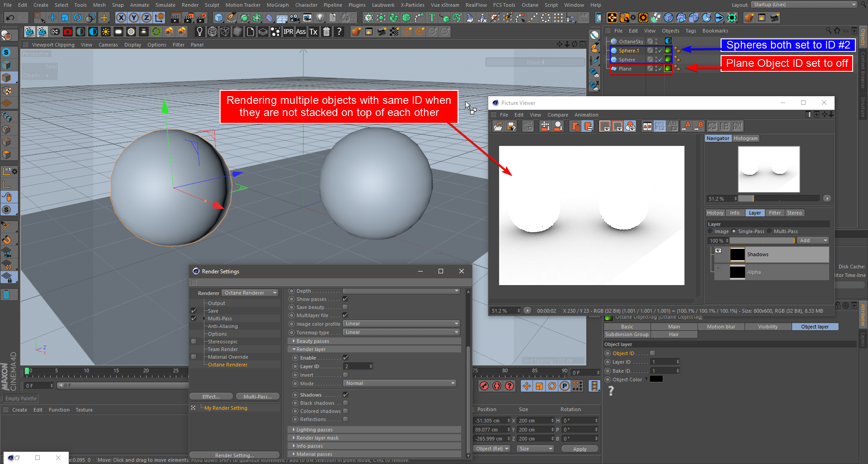868x464 pixels.
Task: Click the Multi-Pass... button
Action: pos(258,397)
